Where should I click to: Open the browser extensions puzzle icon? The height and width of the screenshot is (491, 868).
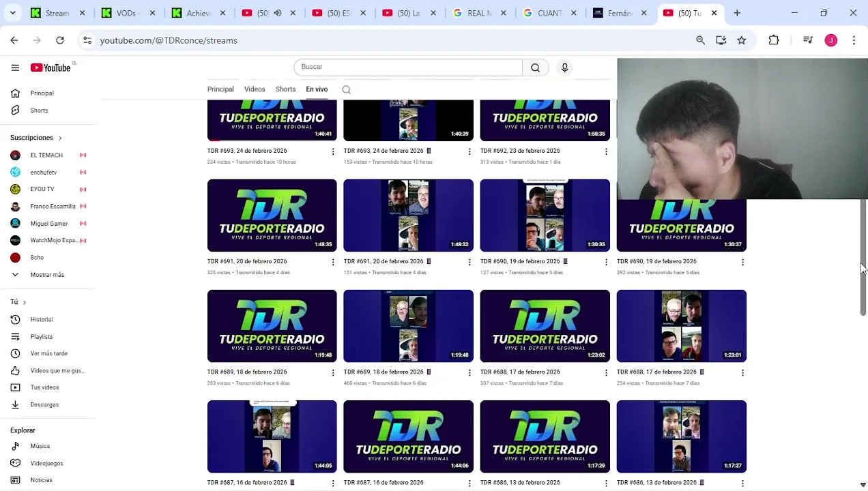pos(774,40)
